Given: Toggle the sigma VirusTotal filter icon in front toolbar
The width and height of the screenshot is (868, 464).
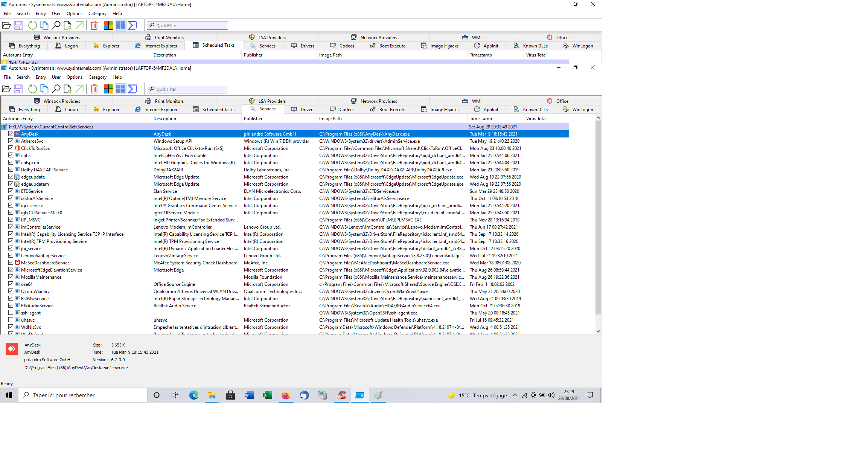Looking at the screenshot, I should (132, 89).
